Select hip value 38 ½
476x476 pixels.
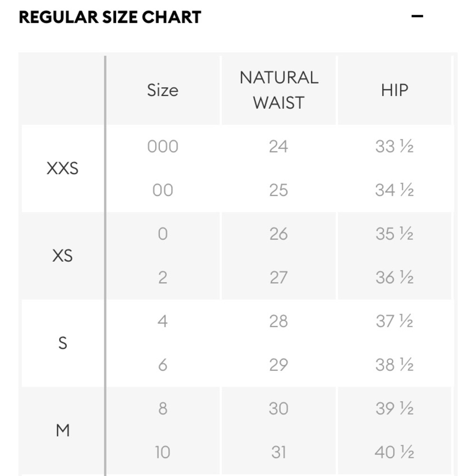[x=395, y=365]
